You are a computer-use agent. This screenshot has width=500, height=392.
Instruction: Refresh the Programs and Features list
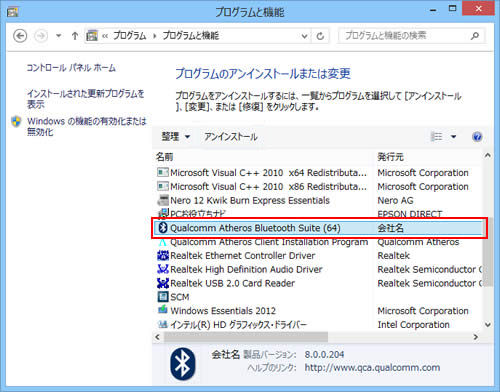[320, 36]
